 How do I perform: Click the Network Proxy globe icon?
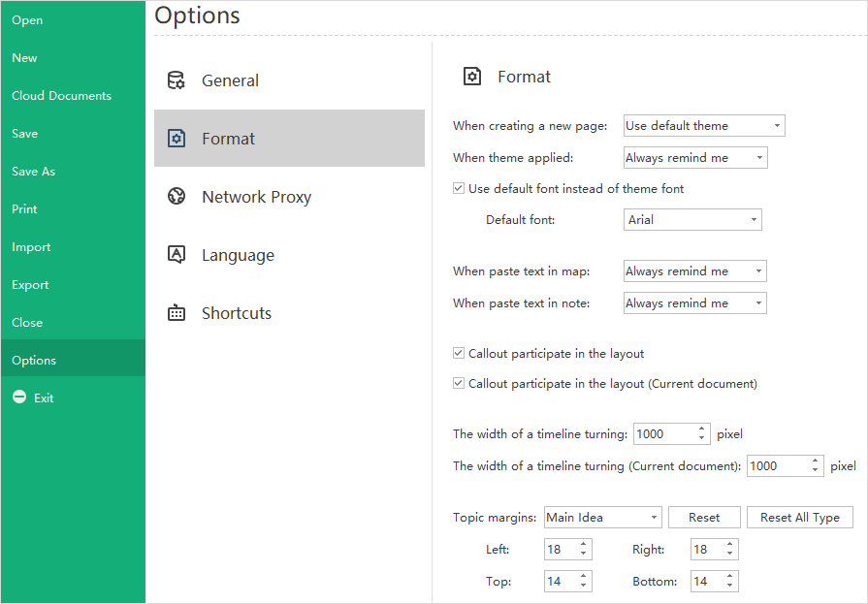(176, 197)
